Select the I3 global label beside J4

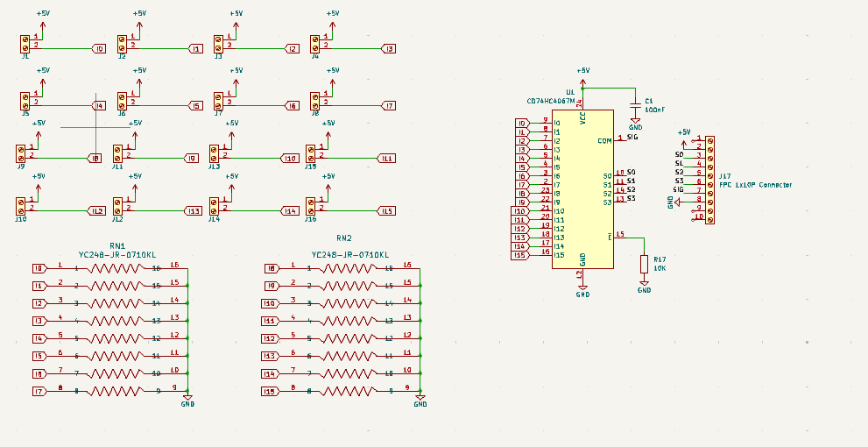(389, 49)
